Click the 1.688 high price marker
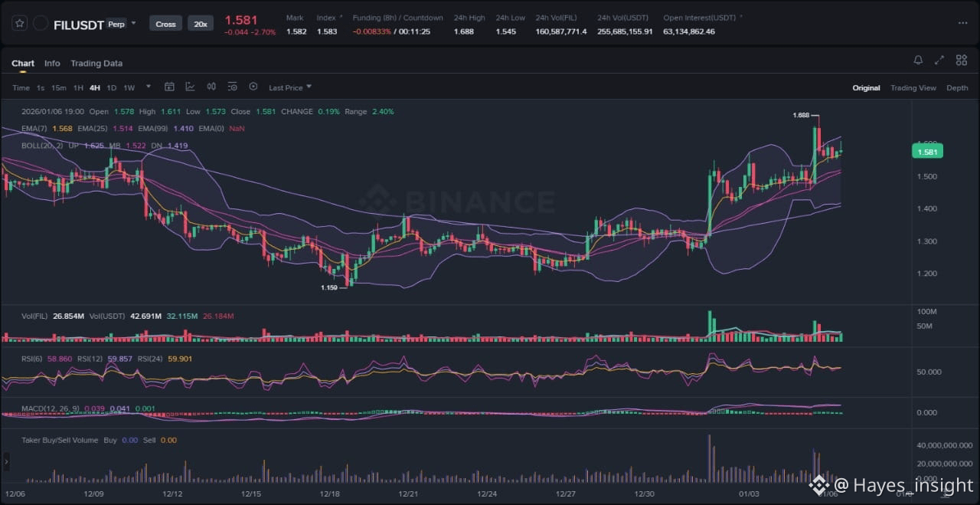This screenshot has width=980, height=505. 801,115
